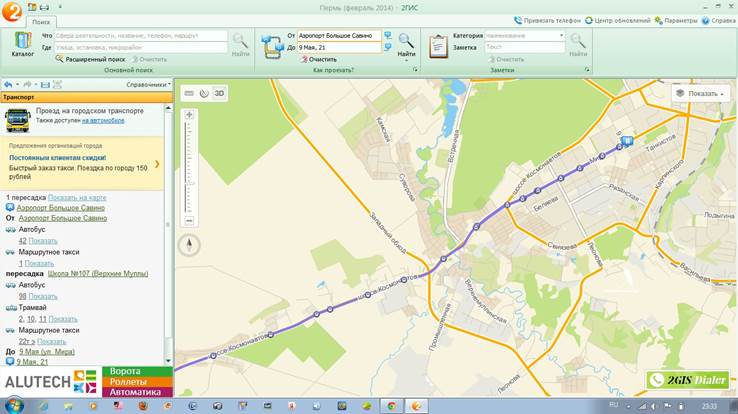Click the back arrow in the side panel toolbar
Viewport: 738px width, 414px height.
pos(8,85)
